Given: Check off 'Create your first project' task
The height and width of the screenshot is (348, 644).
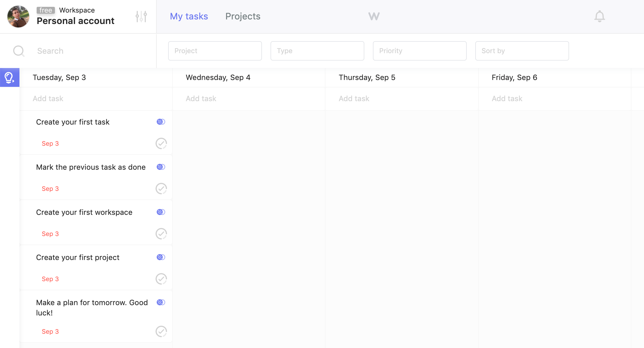Looking at the screenshot, I should (x=161, y=279).
